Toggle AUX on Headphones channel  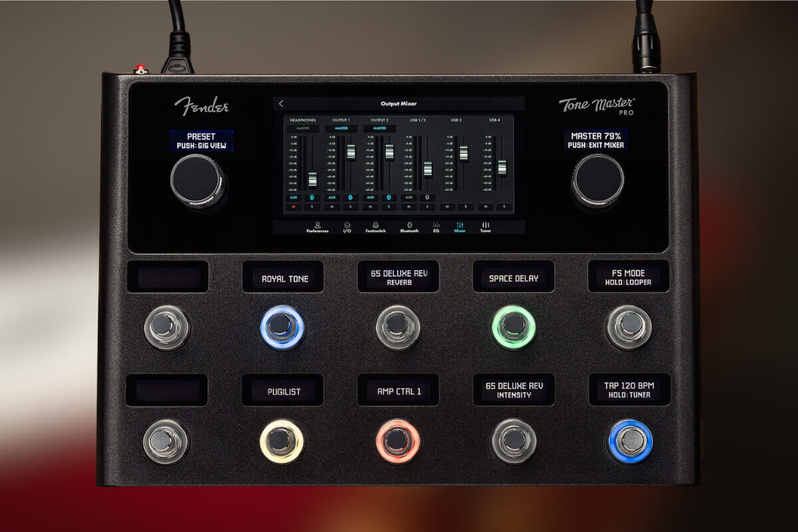pos(294,198)
